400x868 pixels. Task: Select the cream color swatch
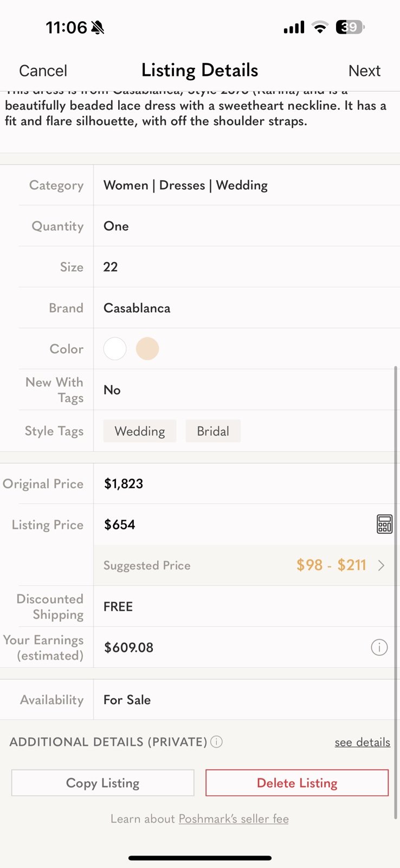click(147, 349)
